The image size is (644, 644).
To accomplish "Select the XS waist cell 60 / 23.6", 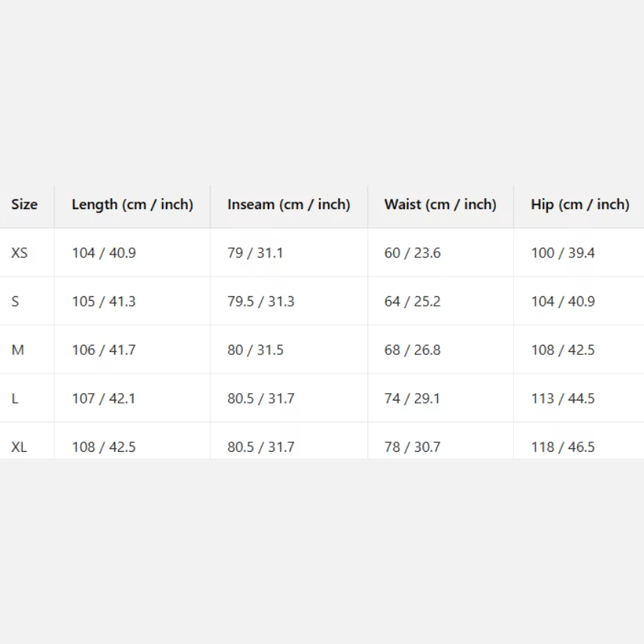I will (x=412, y=253).
